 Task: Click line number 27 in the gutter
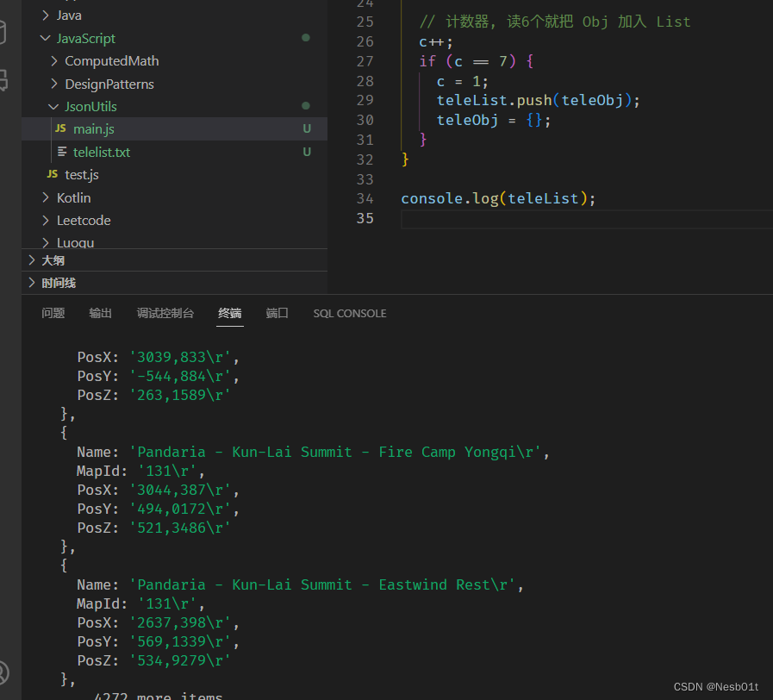(x=365, y=61)
